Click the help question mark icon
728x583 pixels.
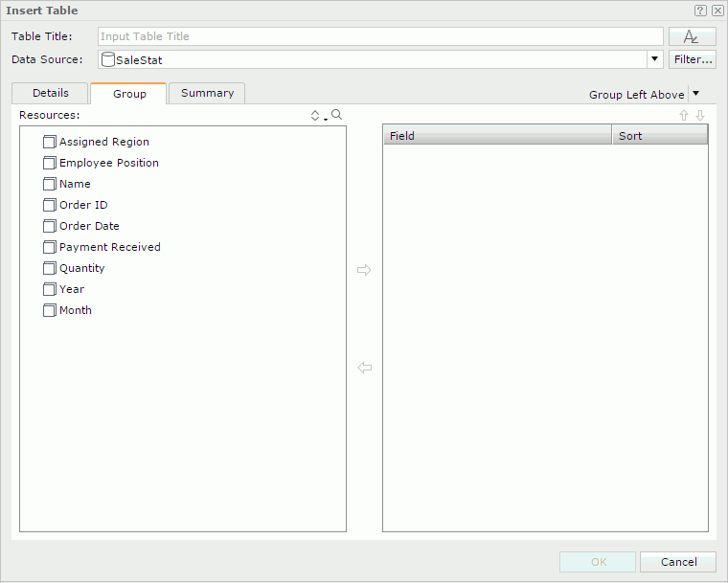[x=700, y=11]
